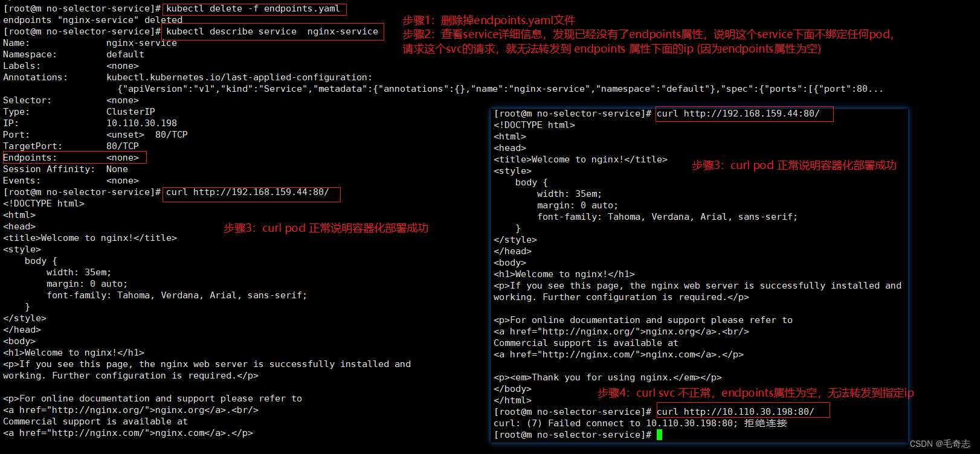Image resolution: width=980 pixels, height=454 pixels.
Task: Select 'width: 35em;' in right terminal
Action: 570,194
